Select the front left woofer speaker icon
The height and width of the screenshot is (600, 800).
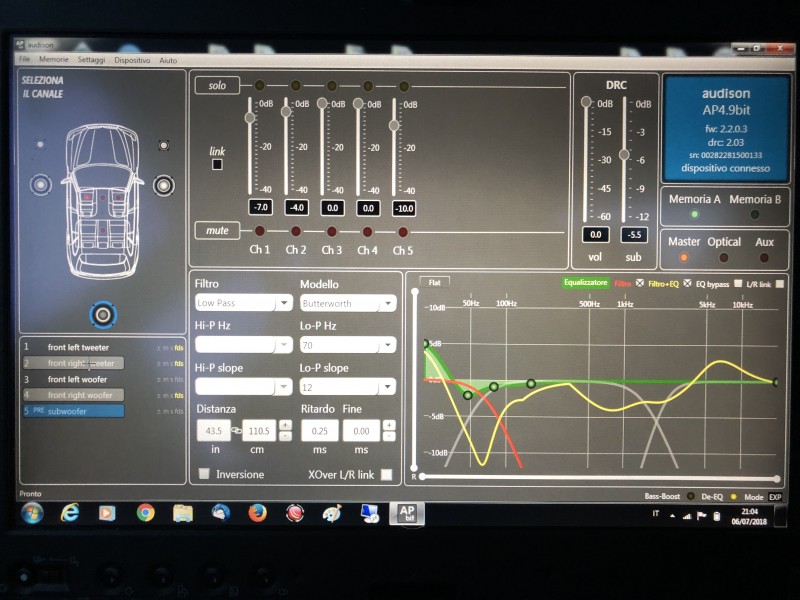click(x=41, y=184)
